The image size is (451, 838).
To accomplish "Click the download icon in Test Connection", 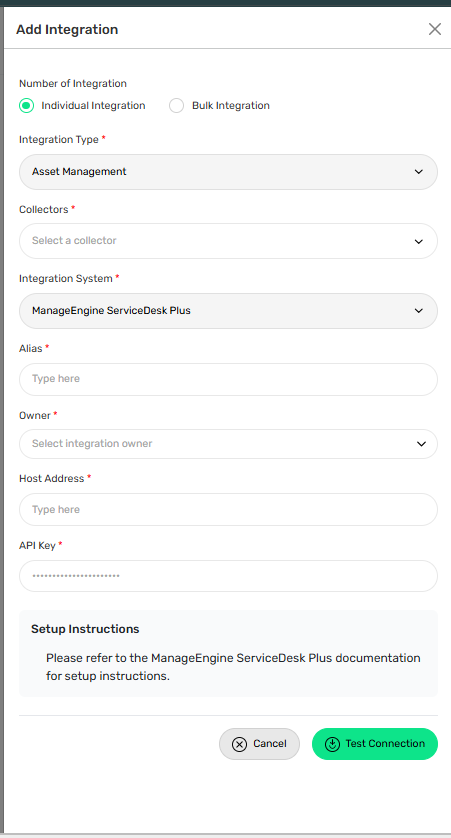I will [x=332, y=744].
